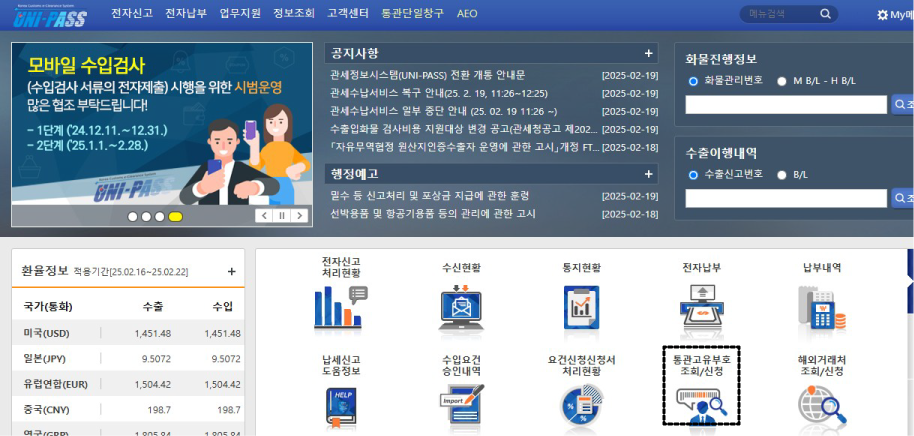The width and height of the screenshot is (914, 436).
Task: Select the yellow active banner dot
Action: pyautogui.click(x=175, y=216)
